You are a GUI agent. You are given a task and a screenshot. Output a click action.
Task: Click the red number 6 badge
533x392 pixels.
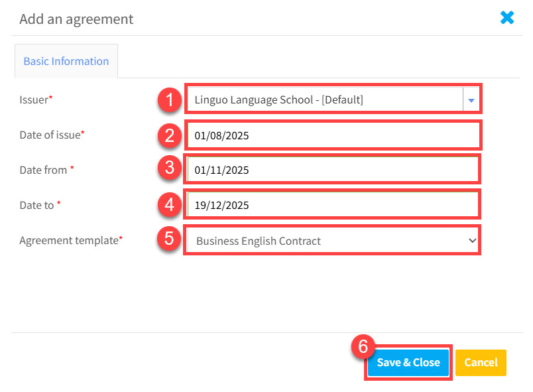(x=363, y=346)
